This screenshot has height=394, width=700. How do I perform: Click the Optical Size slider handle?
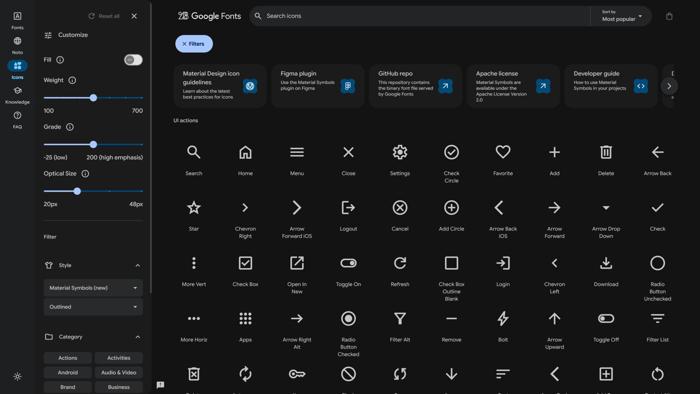[77, 191]
